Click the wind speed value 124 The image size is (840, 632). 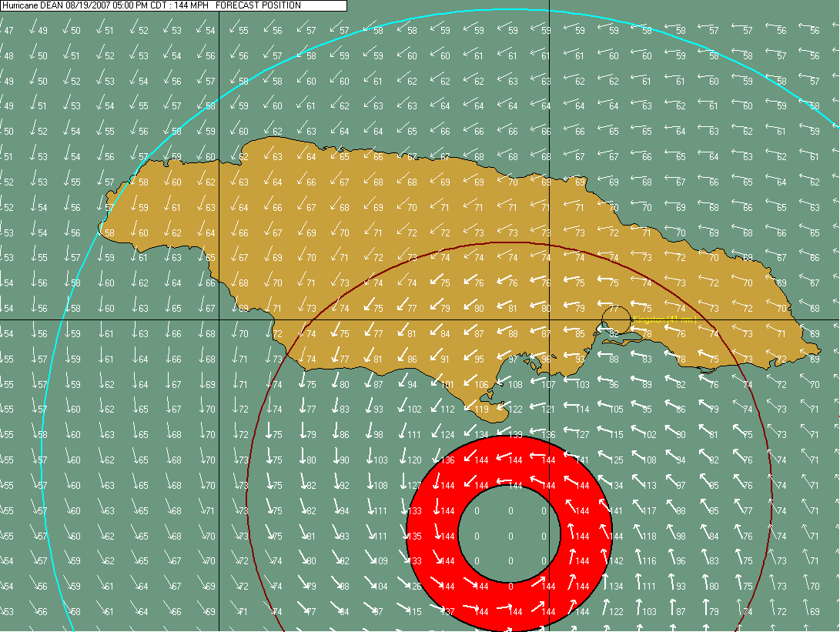447,435
